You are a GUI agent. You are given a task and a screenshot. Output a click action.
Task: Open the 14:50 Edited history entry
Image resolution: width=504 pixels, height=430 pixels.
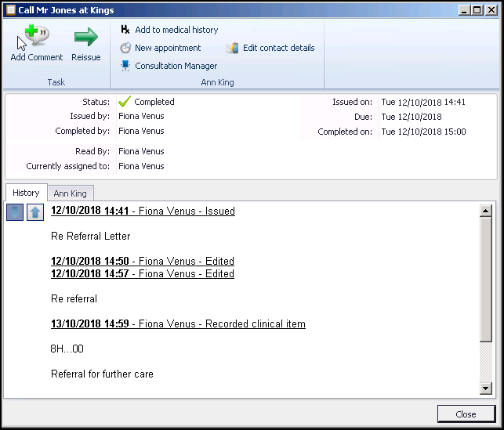(x=143, y=261)
